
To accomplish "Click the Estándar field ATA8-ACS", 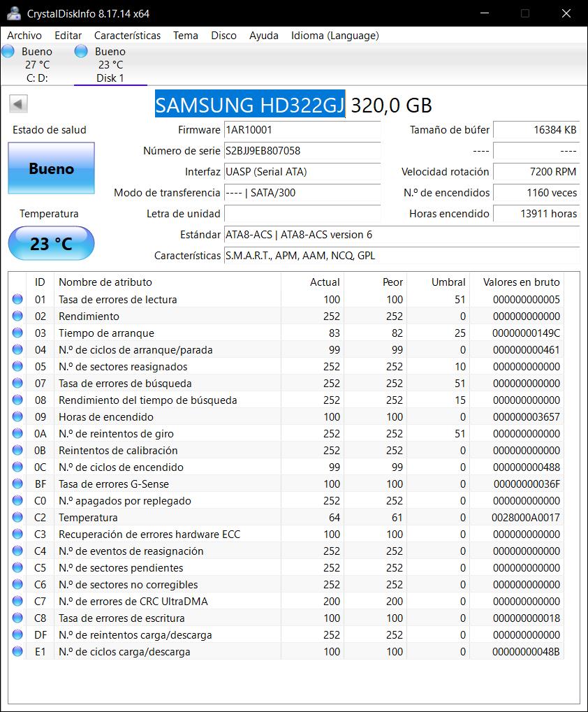I will coord(402,234).
